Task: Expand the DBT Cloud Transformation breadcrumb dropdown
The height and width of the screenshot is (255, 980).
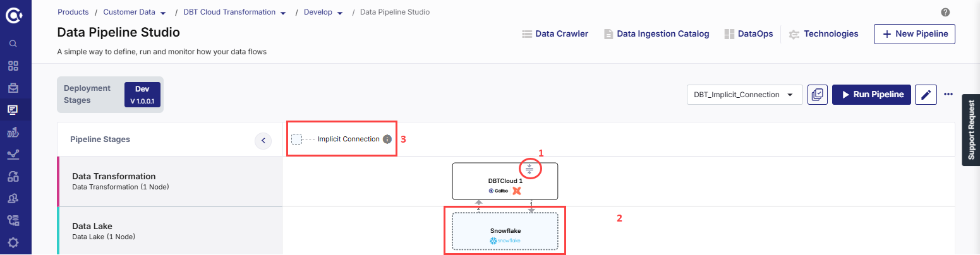Action: pos(283,13)
